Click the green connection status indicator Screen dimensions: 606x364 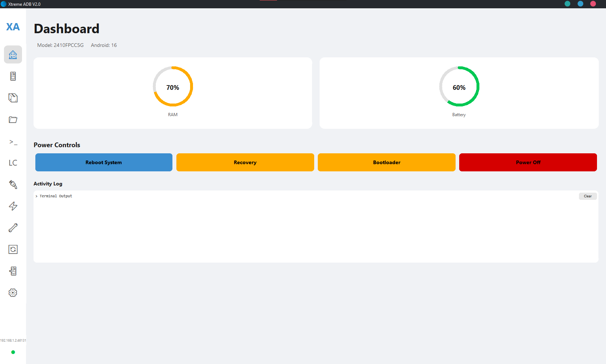tap(13, 352)
